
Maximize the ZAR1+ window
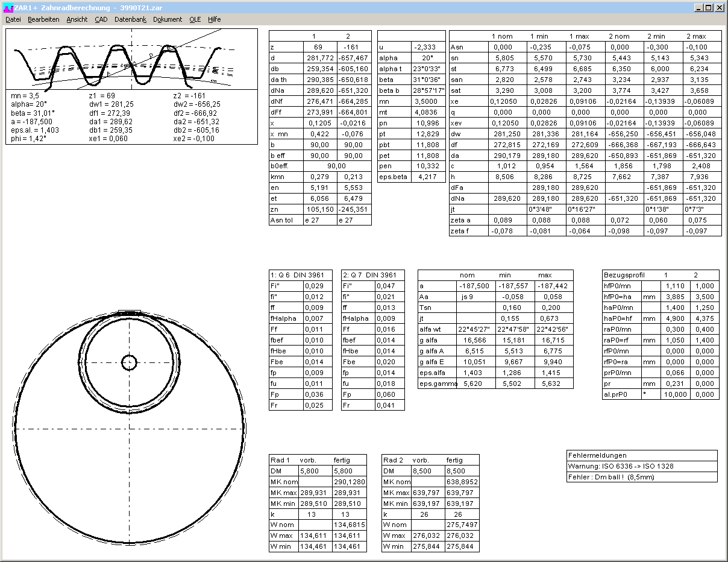(x=708, y=8)
